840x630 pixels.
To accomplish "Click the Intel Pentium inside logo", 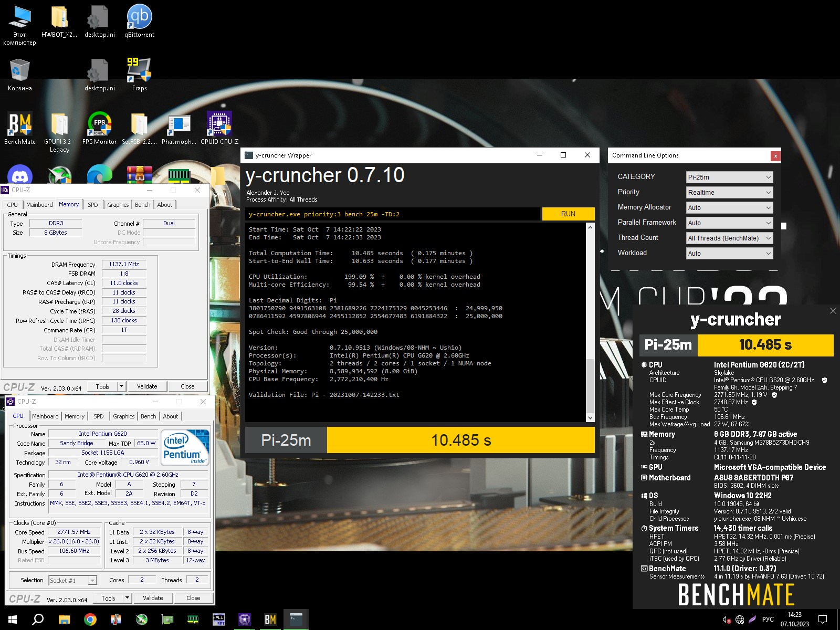I will pos(185,447).
